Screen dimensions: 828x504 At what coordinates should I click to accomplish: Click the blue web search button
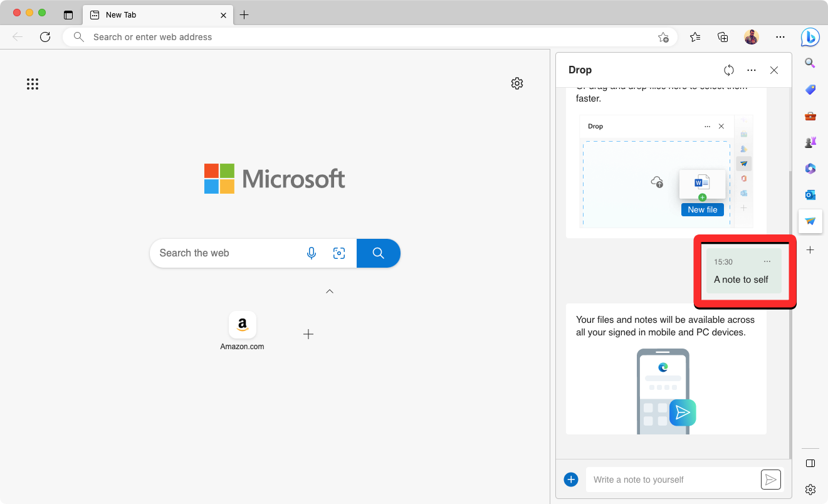coord(378,253)
